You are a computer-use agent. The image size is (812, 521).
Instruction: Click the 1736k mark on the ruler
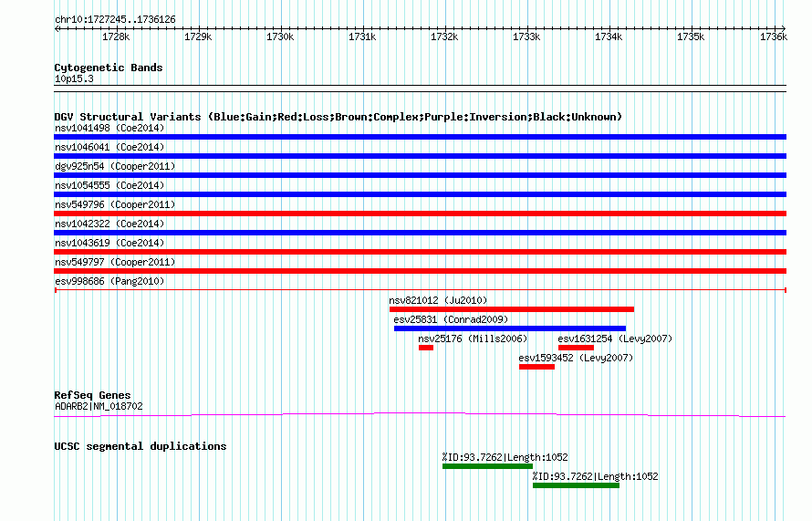coord(773,36)
